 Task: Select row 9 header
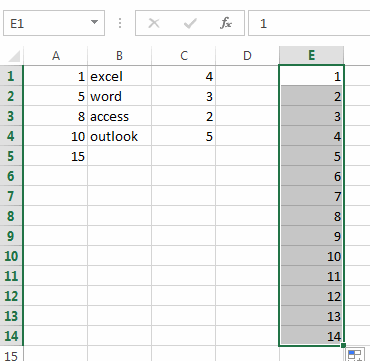[11, 236]
